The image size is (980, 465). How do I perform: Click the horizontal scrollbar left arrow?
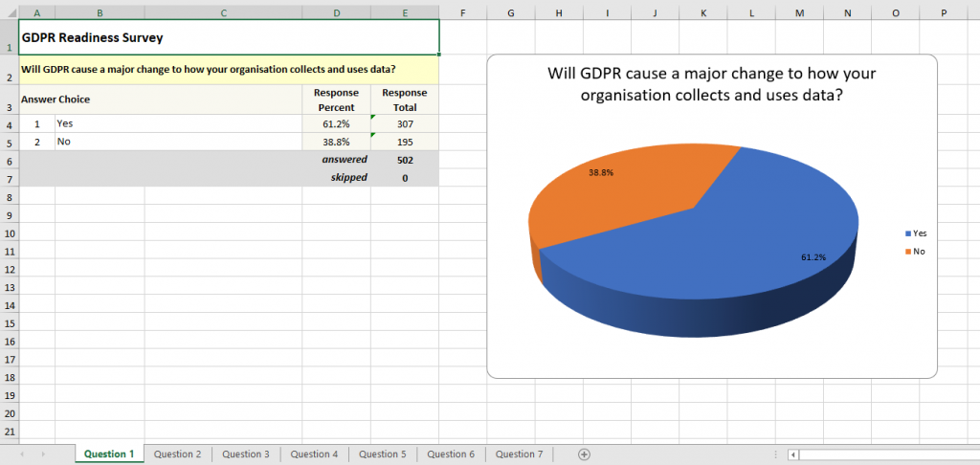792,454
